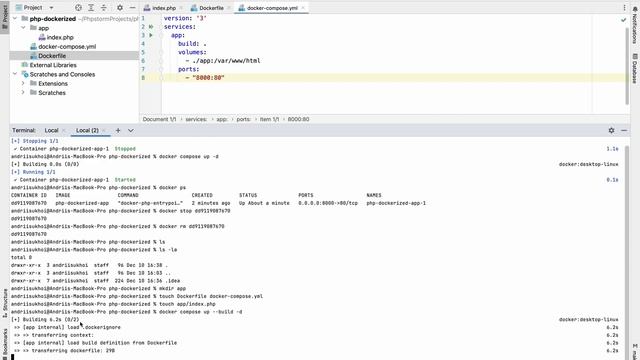Image resolution: width=640 pixels, height=360 pixels.
Task: Expand the Extensions folder
Action: [23, 83]
